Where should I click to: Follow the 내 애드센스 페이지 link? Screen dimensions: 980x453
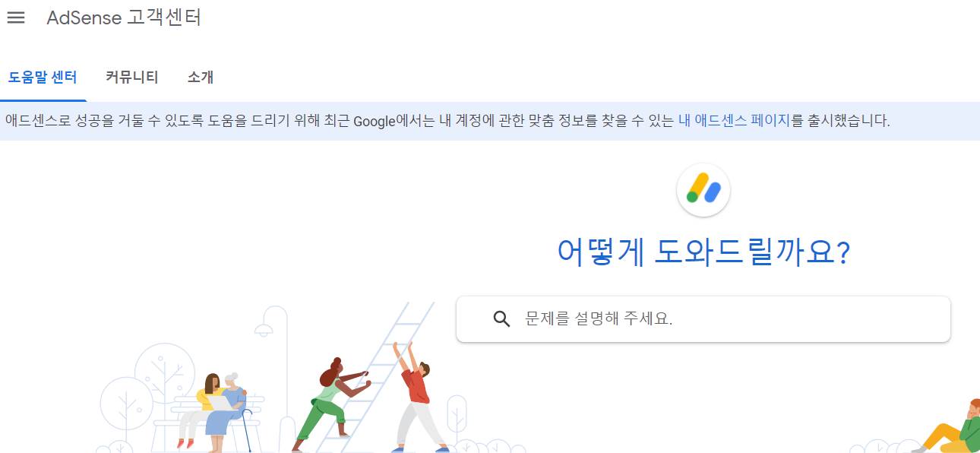click(x=735, y=120)
